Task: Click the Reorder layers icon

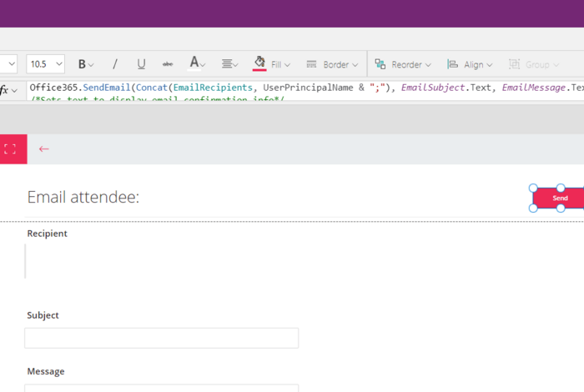Action: click(x=380, y=64)
